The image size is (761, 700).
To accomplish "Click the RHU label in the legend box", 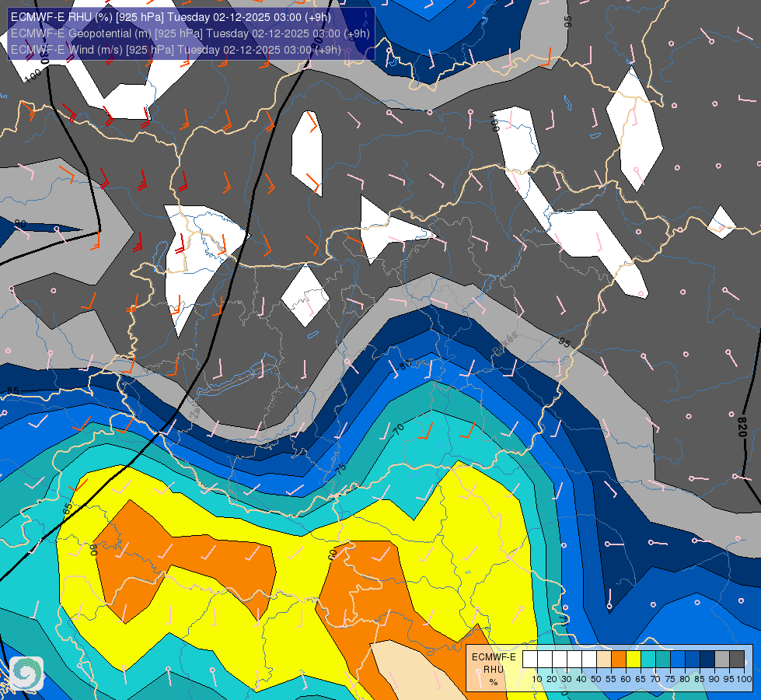I will (x=494, y=670).
